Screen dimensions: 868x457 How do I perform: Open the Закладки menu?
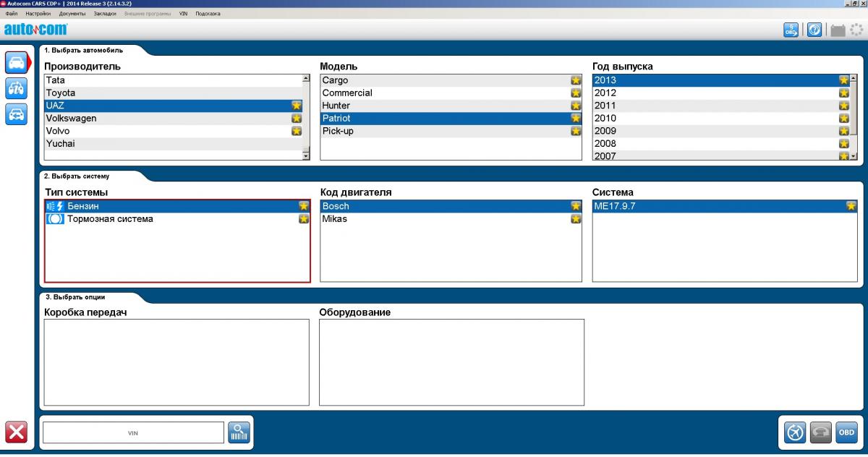click(x=104, y=14)
